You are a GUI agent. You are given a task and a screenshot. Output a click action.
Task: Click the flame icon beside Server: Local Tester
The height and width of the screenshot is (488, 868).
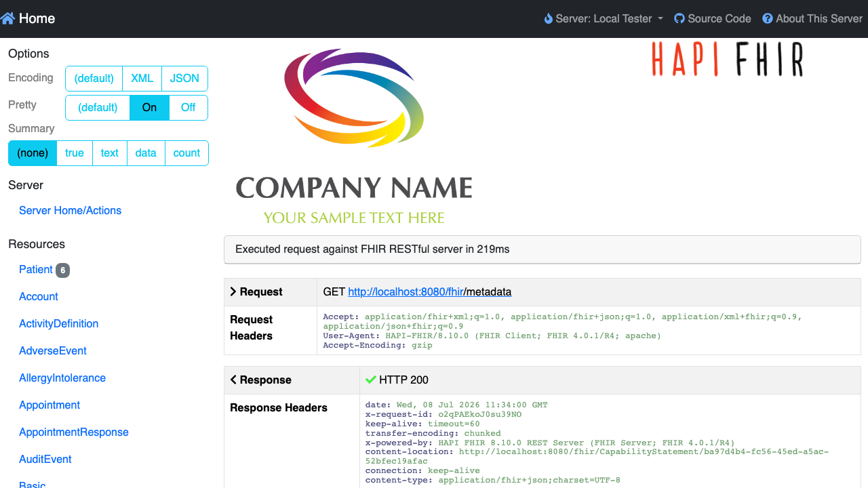click(548, 19)
